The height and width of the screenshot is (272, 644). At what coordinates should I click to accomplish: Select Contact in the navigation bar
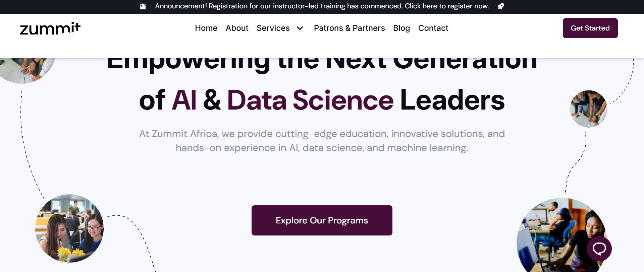[433, 28]
